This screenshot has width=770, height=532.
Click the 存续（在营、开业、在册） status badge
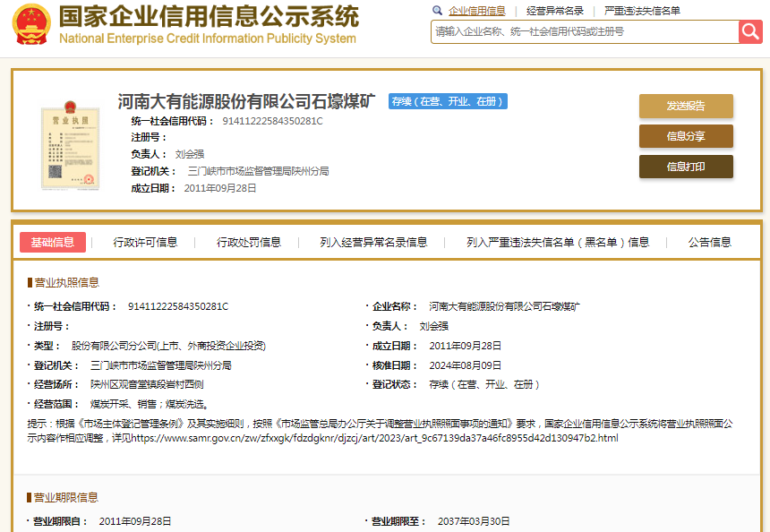pyautogui.click(x=448, y=101)
